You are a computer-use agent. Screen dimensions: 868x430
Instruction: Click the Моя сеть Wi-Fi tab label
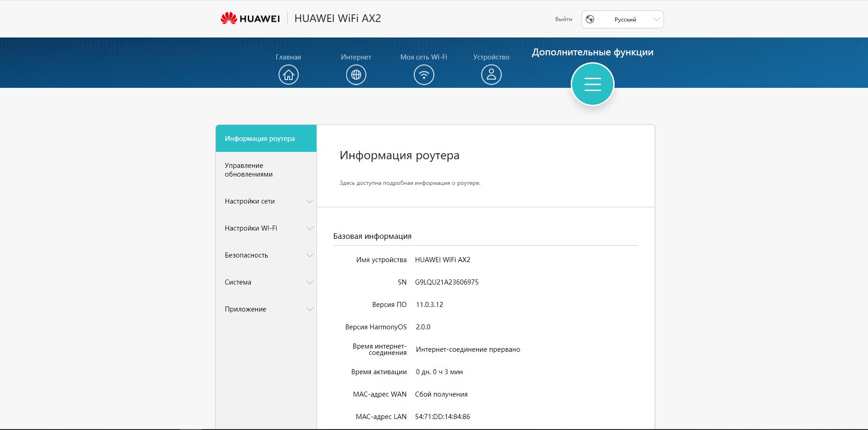423,57
